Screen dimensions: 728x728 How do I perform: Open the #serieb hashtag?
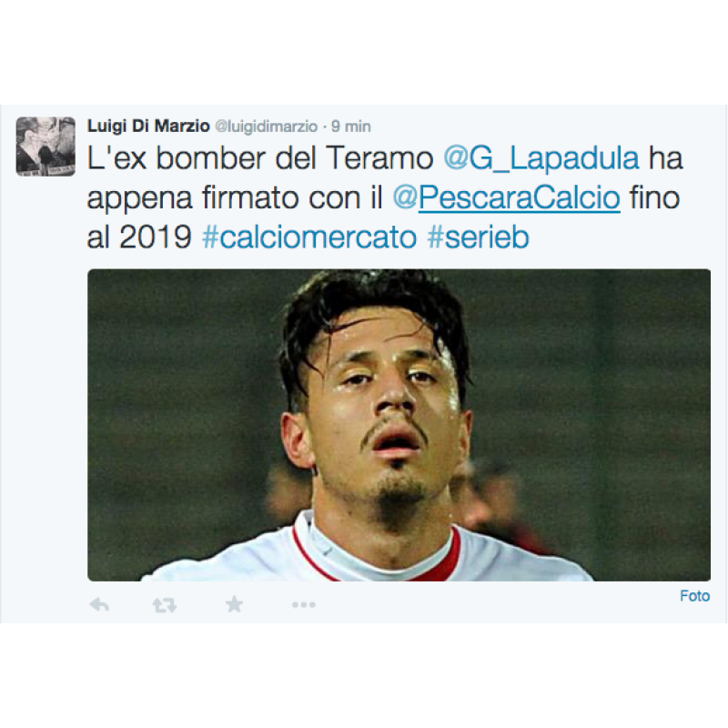pos(479,238)
